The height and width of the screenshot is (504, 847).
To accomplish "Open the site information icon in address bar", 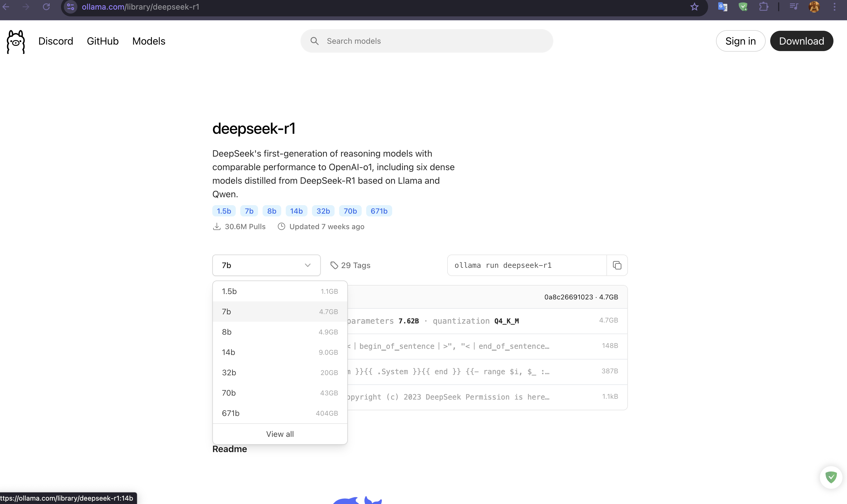I will [71, 7].
